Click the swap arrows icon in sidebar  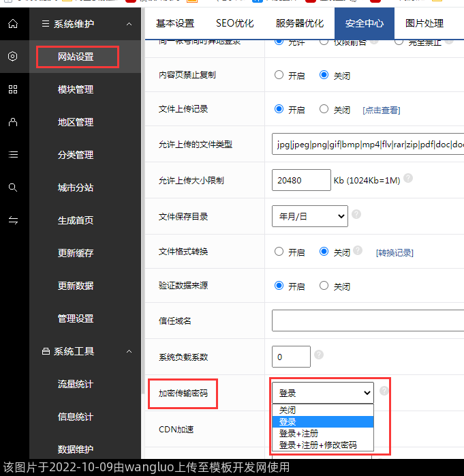13,220
